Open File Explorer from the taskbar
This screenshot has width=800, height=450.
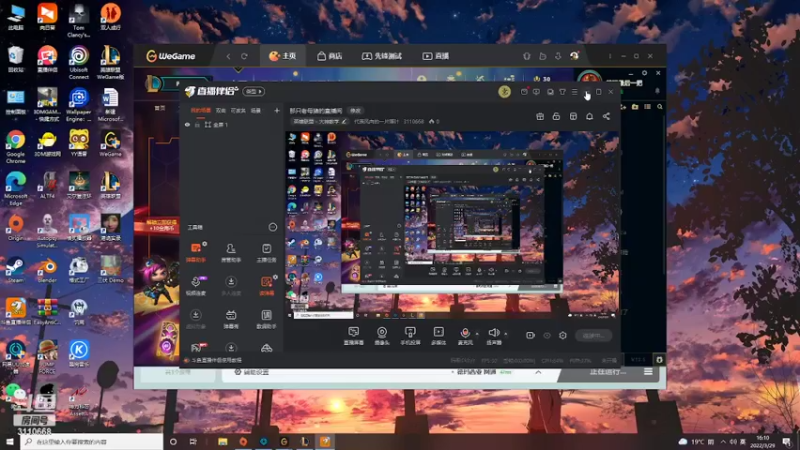pyautogui.click(x=222, y=442)
